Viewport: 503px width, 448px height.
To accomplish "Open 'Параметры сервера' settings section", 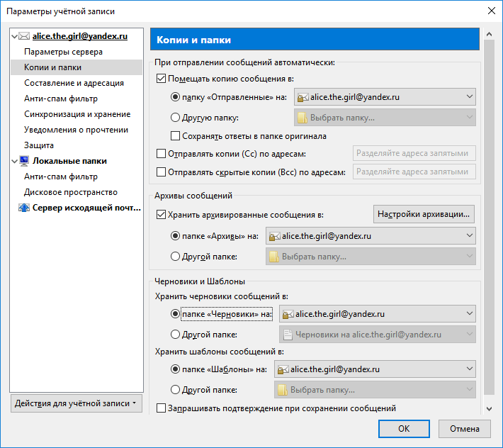I will [63, 52].
